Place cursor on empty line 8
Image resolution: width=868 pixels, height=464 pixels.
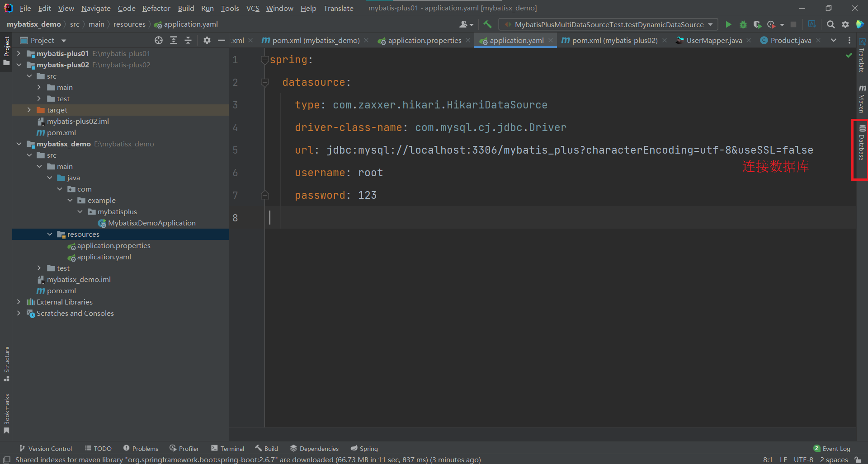pos(561,218)
